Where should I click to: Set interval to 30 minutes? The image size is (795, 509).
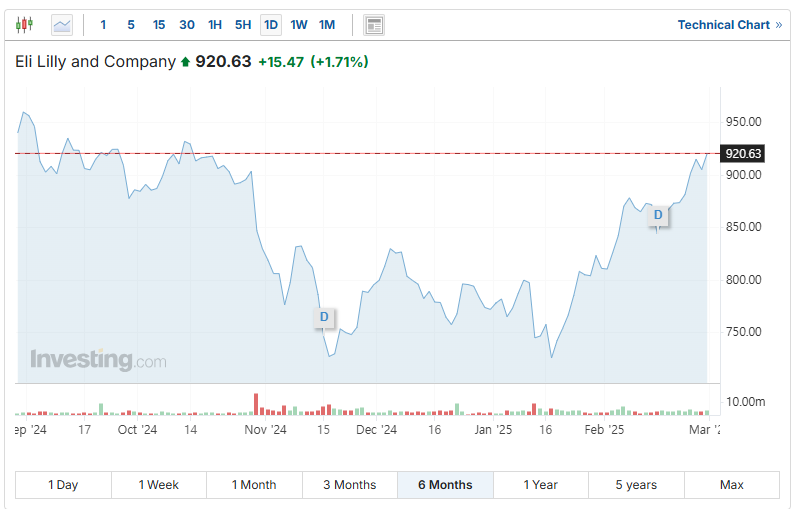[x=187, y=25]
